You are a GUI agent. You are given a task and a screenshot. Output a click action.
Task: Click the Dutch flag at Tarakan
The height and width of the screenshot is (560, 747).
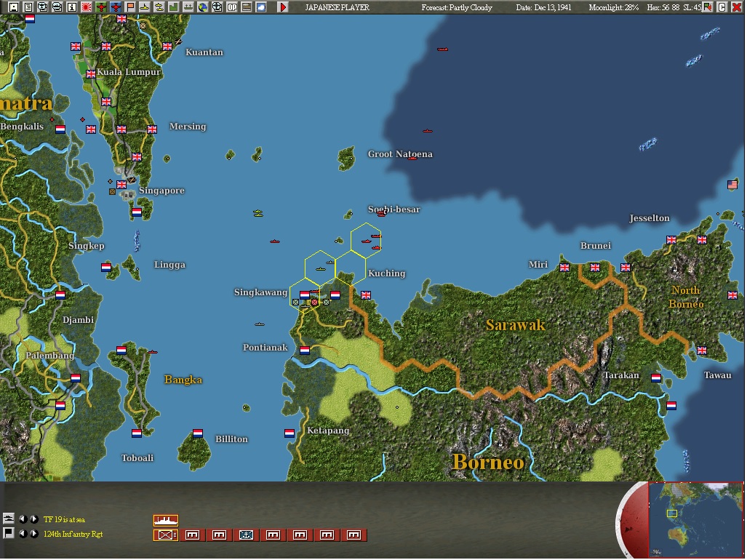656,378
